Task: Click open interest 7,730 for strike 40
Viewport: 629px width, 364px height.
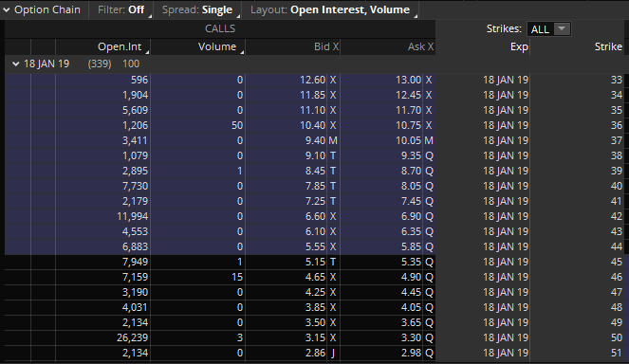Action: (x=135, y=187)
